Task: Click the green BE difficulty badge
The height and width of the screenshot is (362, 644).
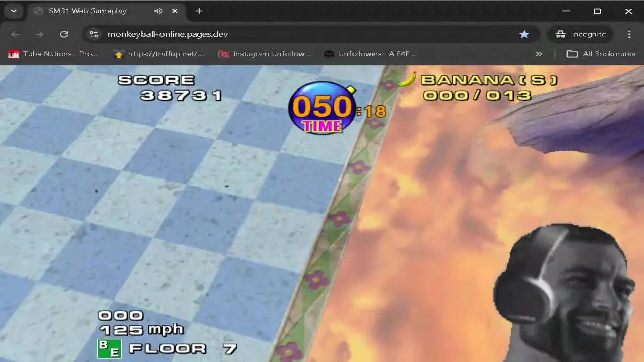Action: (109, 348)
